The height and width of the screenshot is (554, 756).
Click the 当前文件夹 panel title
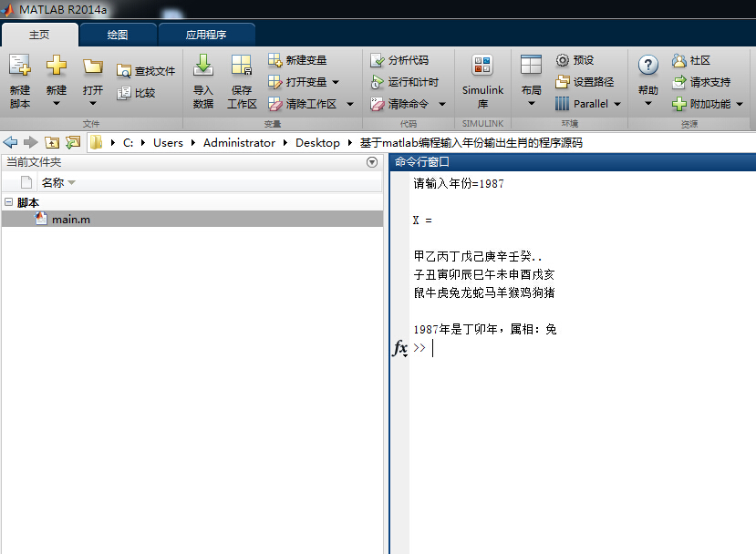(x=34, y=162)
